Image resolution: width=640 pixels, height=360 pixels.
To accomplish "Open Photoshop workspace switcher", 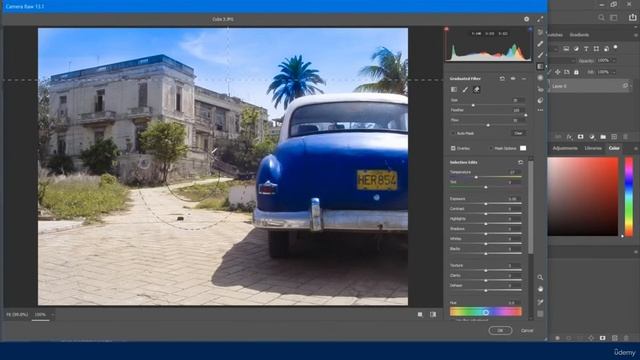I will [x=613, y=18].
